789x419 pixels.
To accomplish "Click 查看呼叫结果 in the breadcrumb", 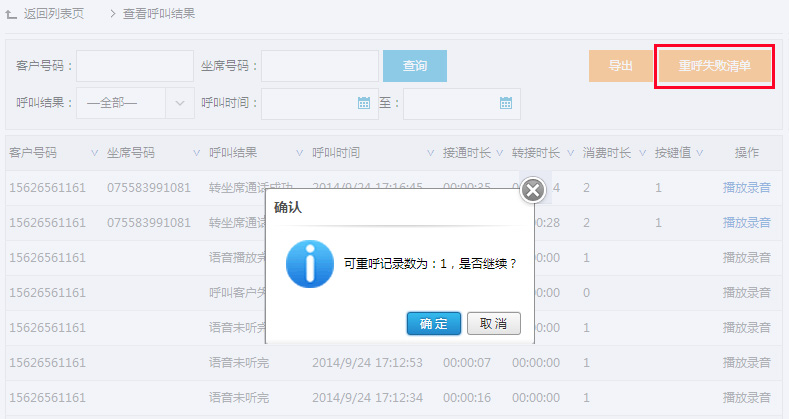I will 158,14.
